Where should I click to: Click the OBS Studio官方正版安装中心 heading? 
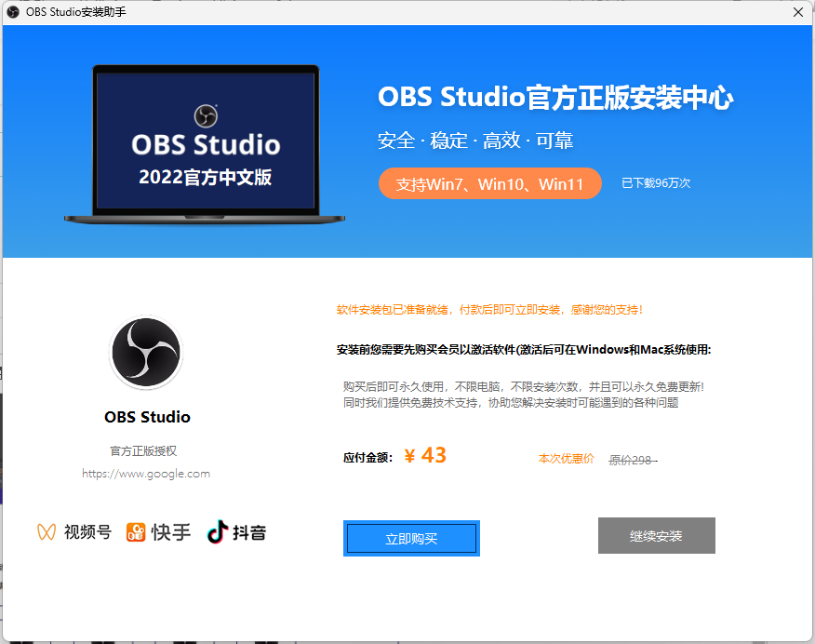pos(555,97)
